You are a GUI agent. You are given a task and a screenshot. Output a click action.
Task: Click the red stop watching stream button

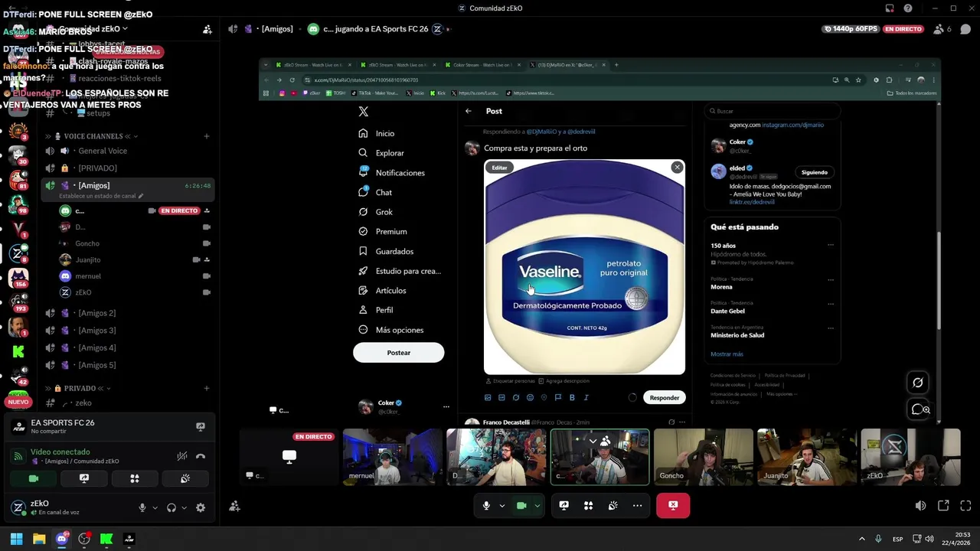[673, 505]
